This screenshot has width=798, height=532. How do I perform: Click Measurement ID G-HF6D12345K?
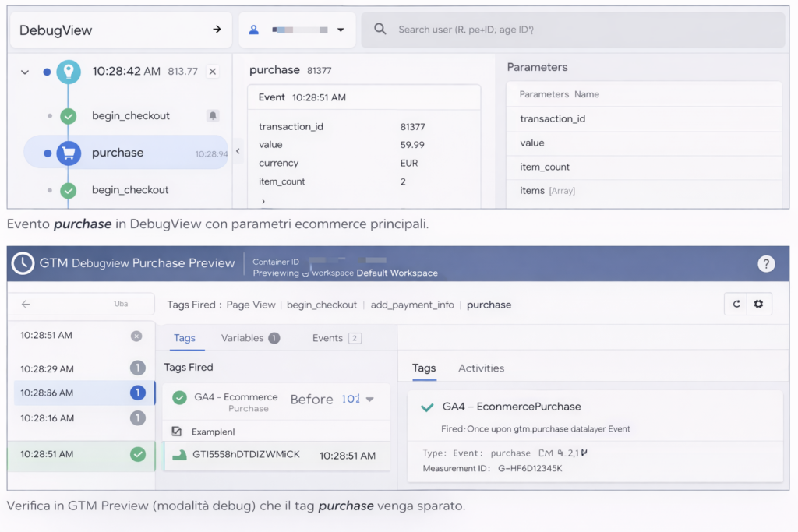pos(493,468)
